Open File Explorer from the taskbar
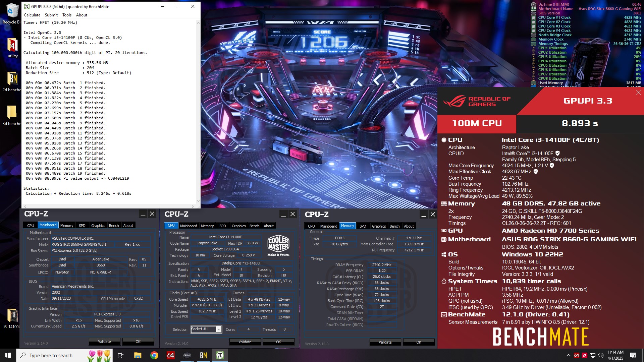 click(x=138, y=355)
